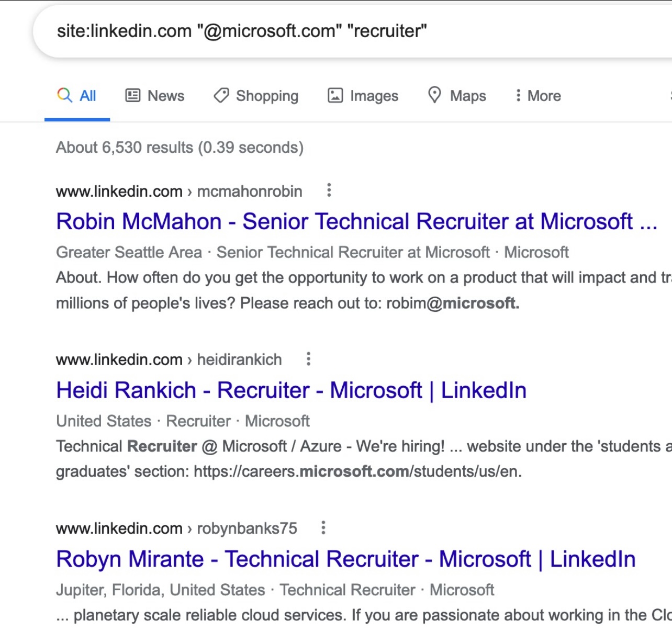This screenshot has height=631, width=672.
Task: Open Robyn Mirante Technical Recruiter link
Action: pos(346,559)
